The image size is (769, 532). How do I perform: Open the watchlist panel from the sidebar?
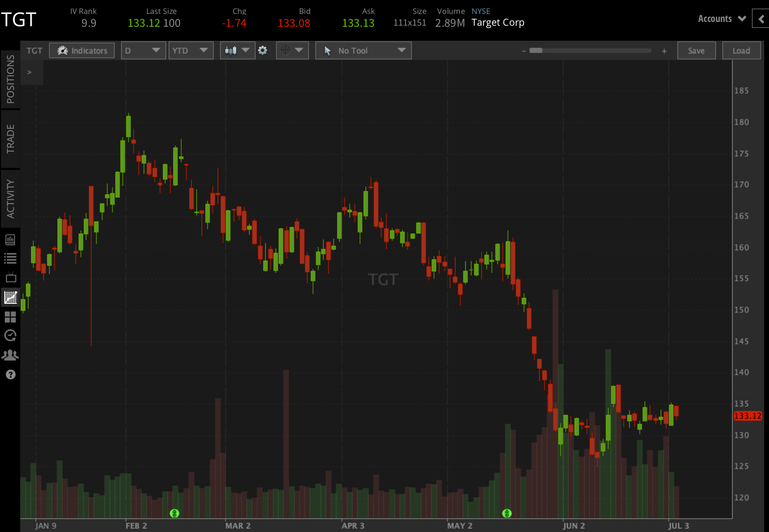(x=10, y=258)
